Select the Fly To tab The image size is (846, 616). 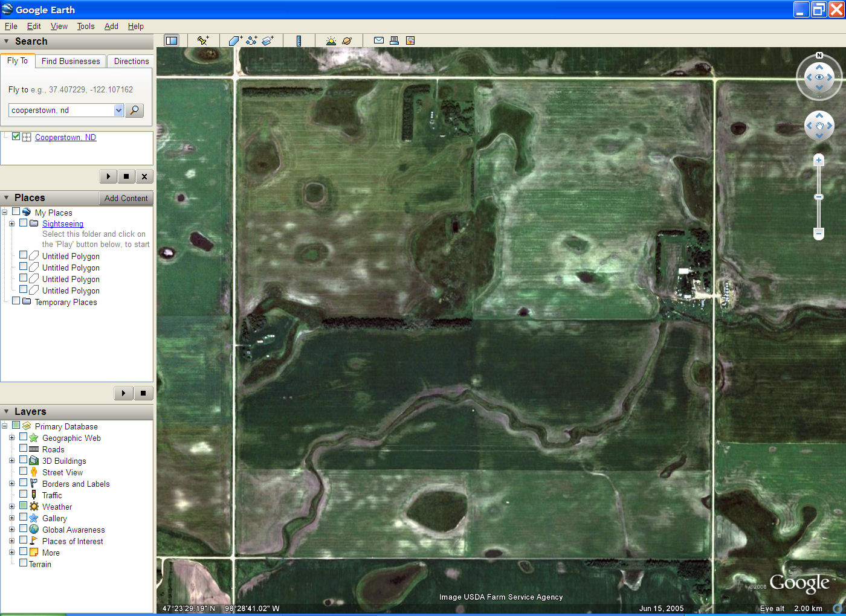tap(18, 60)
